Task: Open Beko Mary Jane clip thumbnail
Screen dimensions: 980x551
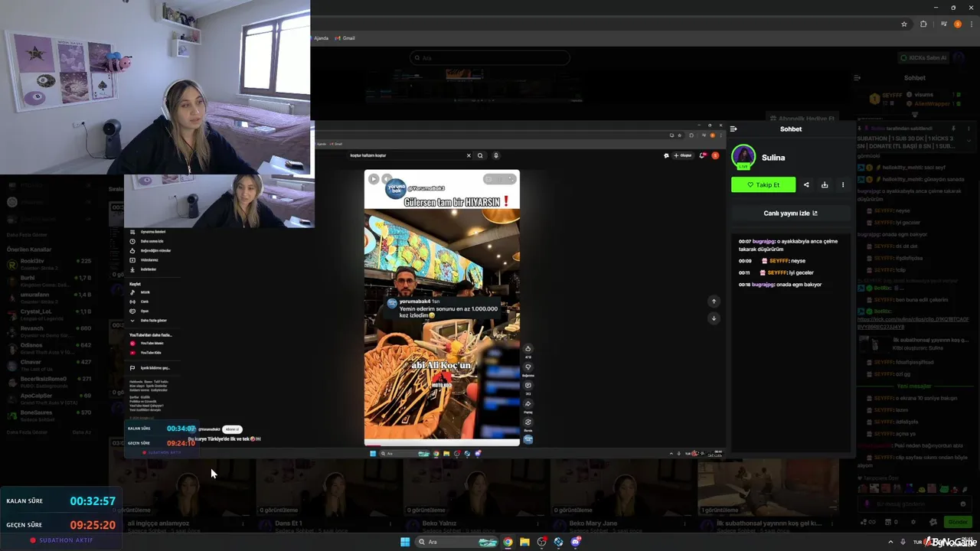Action: 623,486
